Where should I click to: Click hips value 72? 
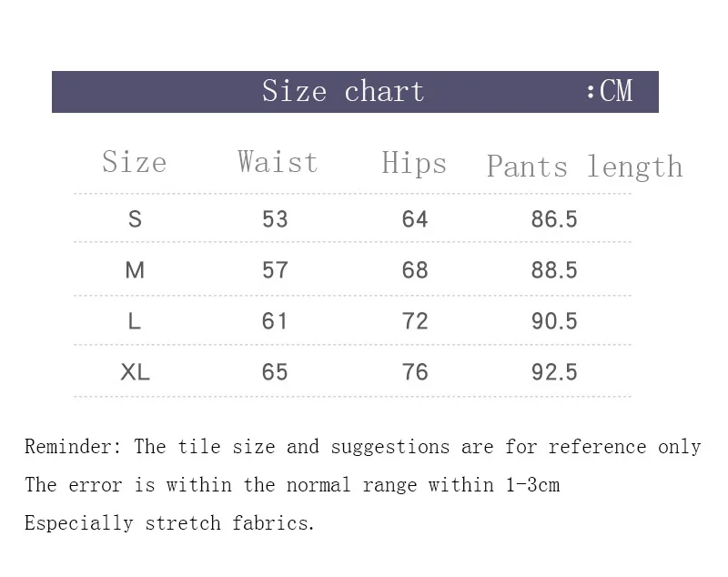[x=415, y=321]
